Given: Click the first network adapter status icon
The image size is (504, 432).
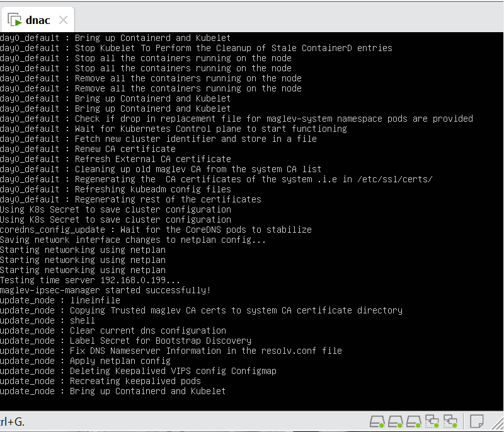Looking at the screenshot, I should pyautogui.click(x=432, y=421).
